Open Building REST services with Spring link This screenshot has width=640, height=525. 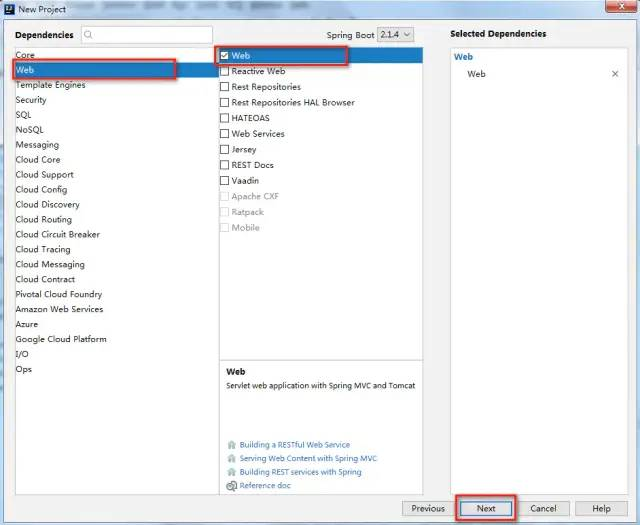pos(300,472)
